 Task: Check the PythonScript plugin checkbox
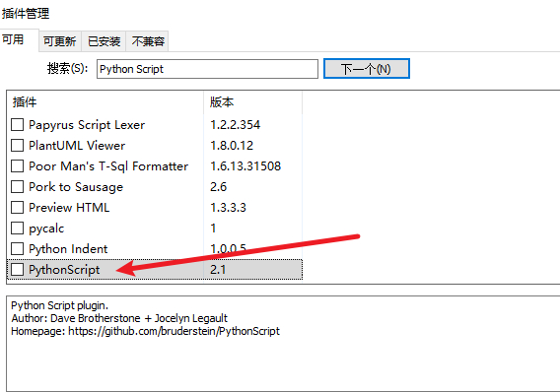[17, 270]
